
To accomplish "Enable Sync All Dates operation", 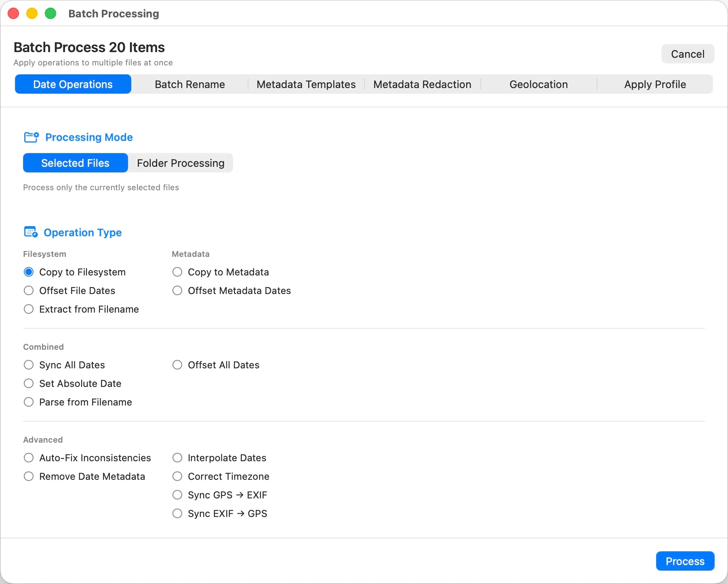I will (x=29, y=365).
